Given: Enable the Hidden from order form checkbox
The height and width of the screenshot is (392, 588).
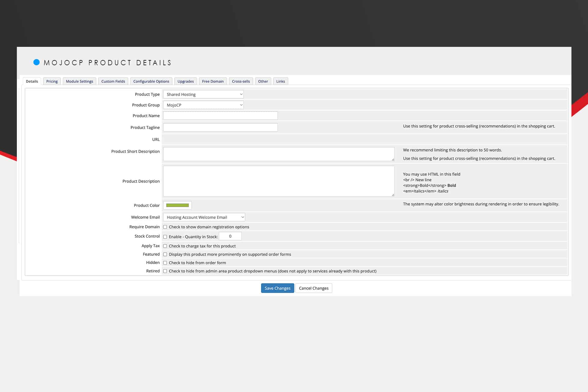Looking at the screenshot, I should [165, 263].
